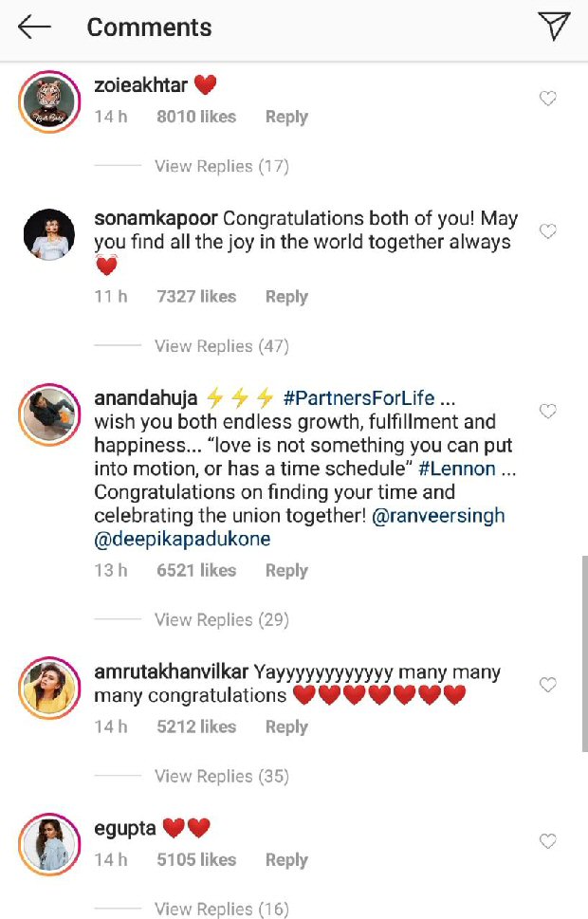Tap amrutakhanvilkar's profile picture

(48, 687)
